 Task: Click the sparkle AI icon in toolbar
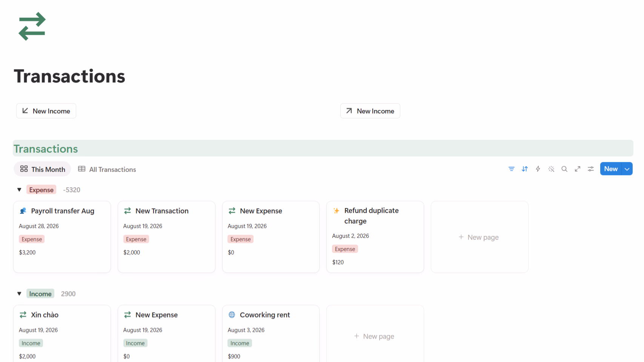click(x=551, y=169)
